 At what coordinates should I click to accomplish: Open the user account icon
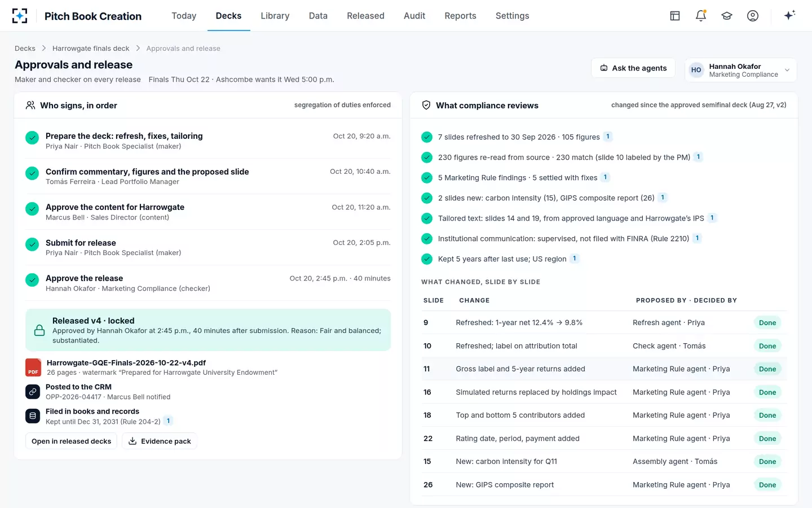click(x=753, y=16)
